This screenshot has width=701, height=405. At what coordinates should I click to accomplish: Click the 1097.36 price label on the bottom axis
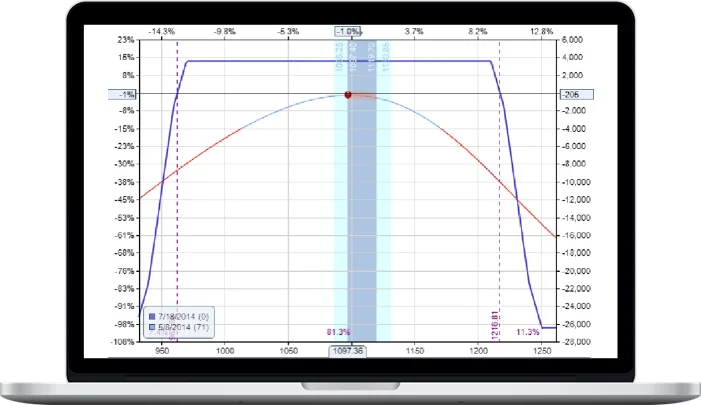(x=348, y=352)
